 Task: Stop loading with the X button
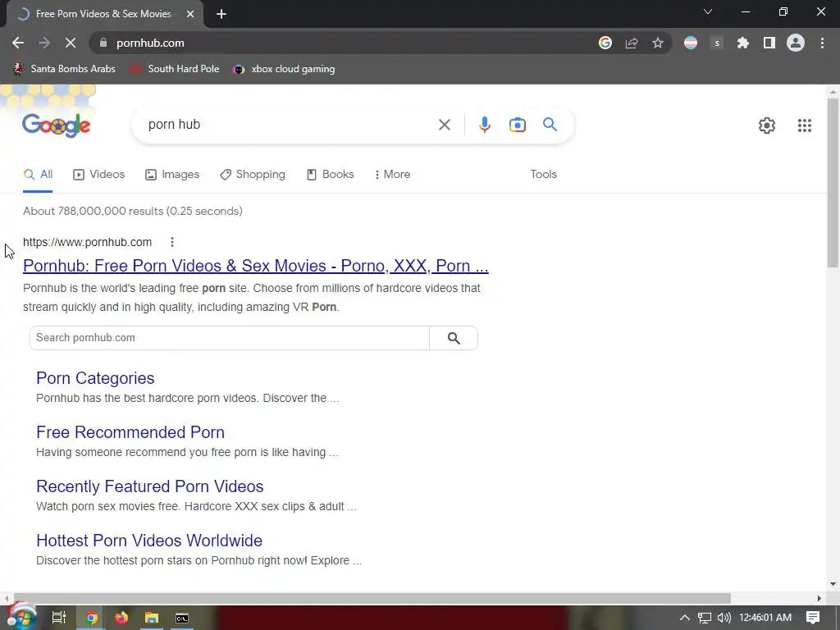(x=71, y=43)
